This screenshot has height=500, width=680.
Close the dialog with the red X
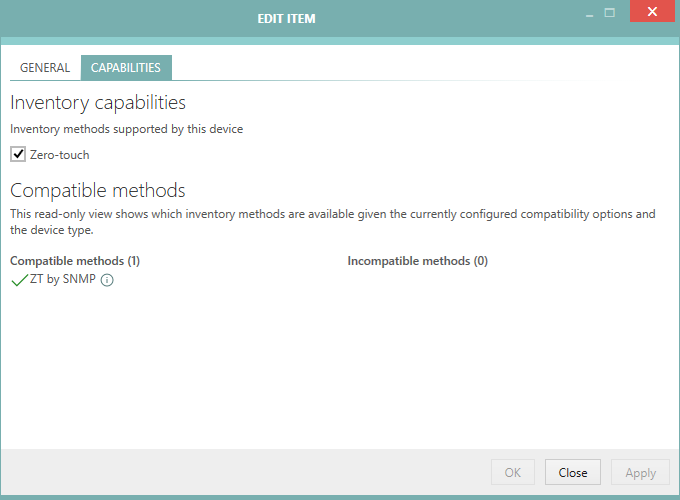pos(651,13)
